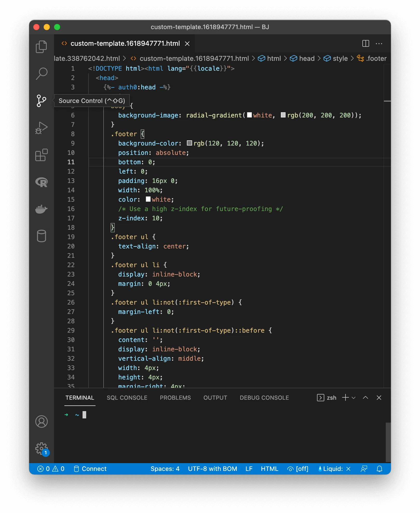This screenshot has height=513, width=420.
Task: Place cursor on 'position: absolute;' line
Action: (153, 153)
